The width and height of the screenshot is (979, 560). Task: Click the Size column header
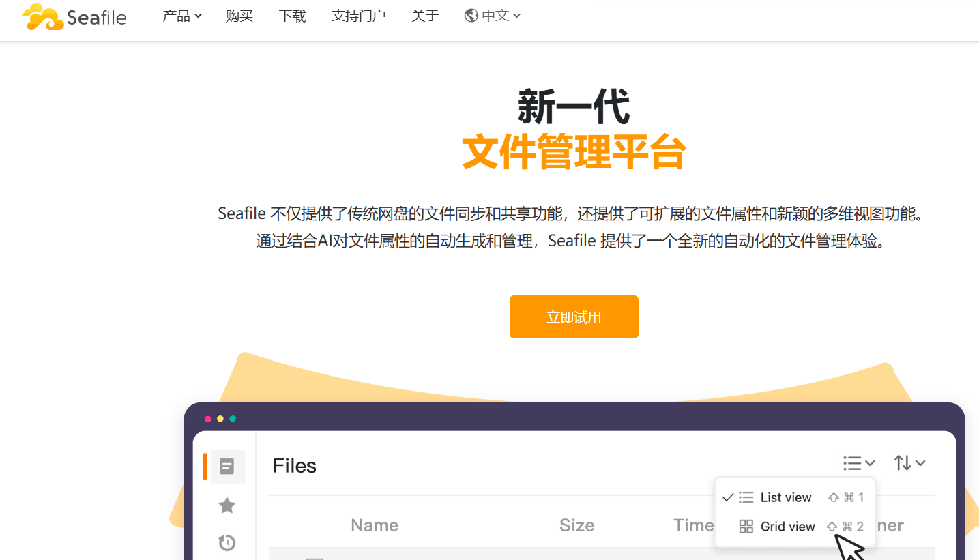(x=577, y=525)
